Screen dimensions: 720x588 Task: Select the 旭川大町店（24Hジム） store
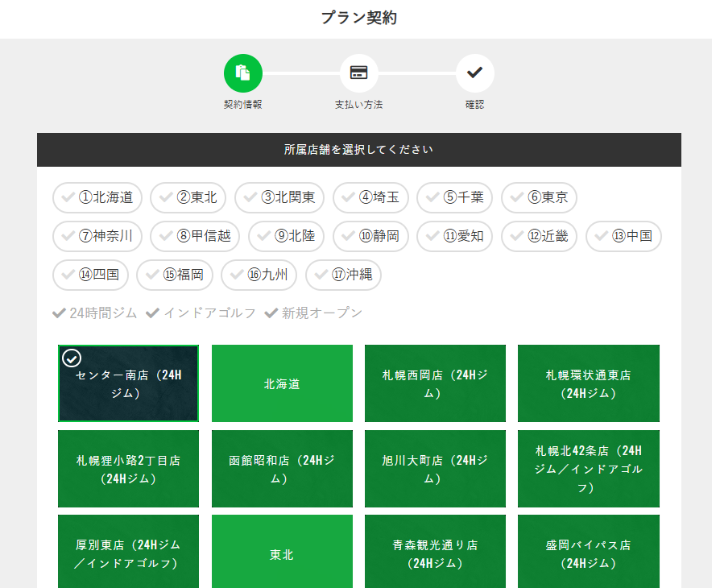point(436,469)
